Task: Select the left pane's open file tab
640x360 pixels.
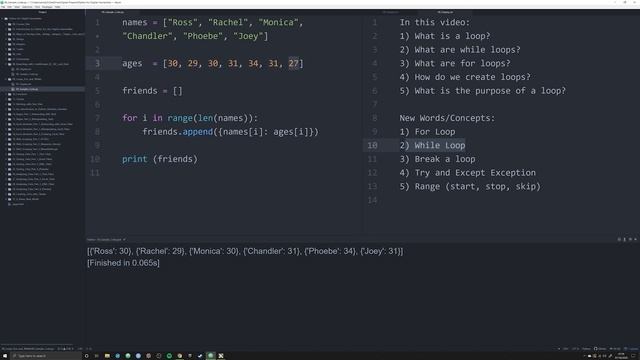Action: [x=113, y=12]
